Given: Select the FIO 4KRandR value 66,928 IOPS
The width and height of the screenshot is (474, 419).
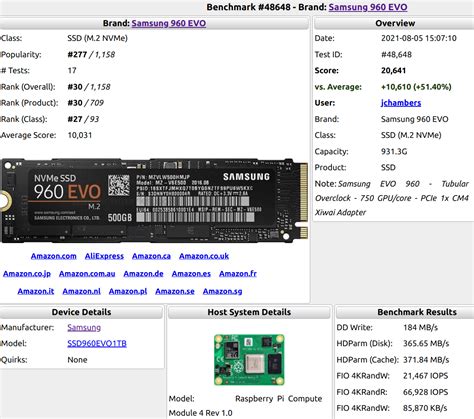Looking at the screenshot, I should click(x=425, y=392).
